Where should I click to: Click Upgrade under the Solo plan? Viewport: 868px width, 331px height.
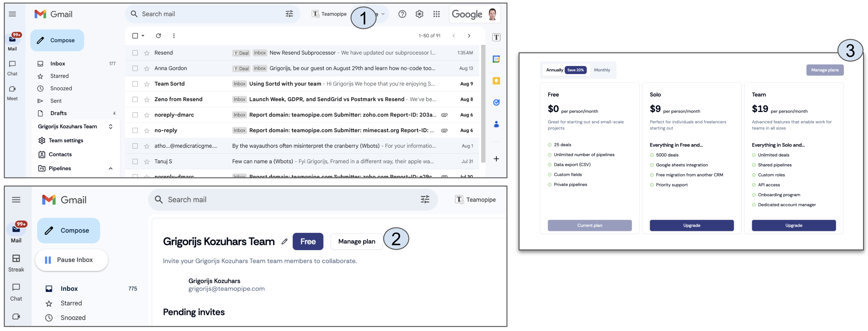click(x=691, y=225)
